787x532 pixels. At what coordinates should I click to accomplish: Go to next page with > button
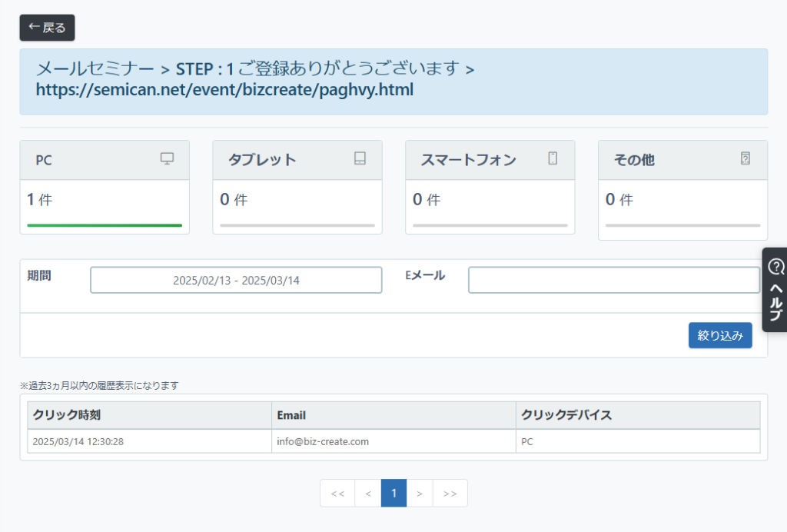click(x=420, y=494)
